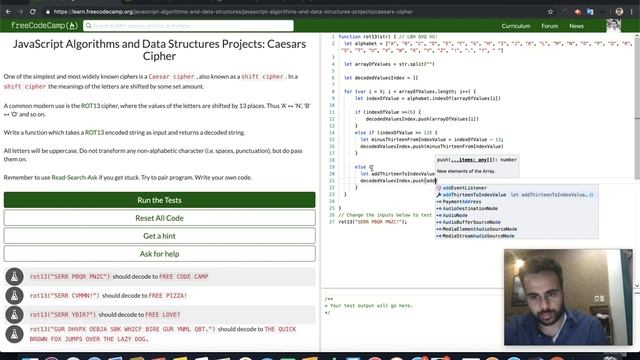Click flask icon beside FREE PIZZA! test
This screenshot has height=360, width=640.
click(x=14, y=296)
